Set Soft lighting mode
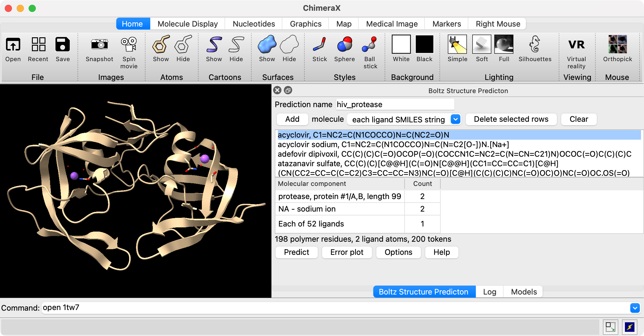 point(482,45)
